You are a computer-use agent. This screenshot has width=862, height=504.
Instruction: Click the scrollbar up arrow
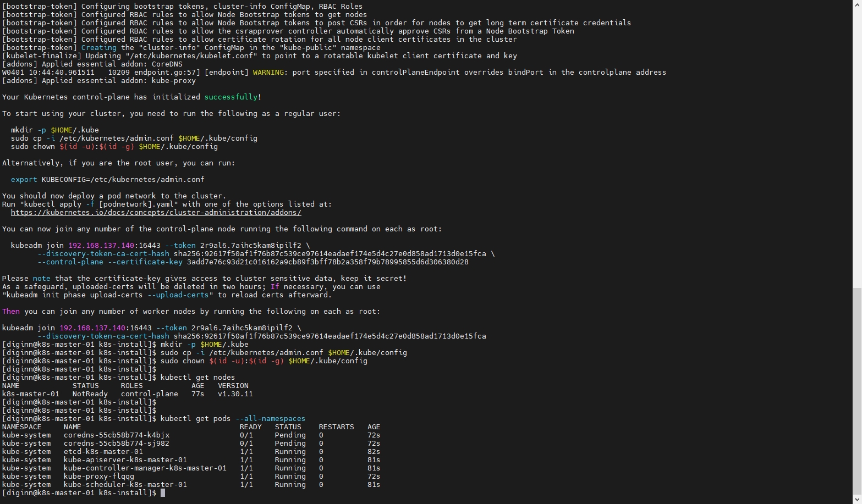(x=857, y=4)
